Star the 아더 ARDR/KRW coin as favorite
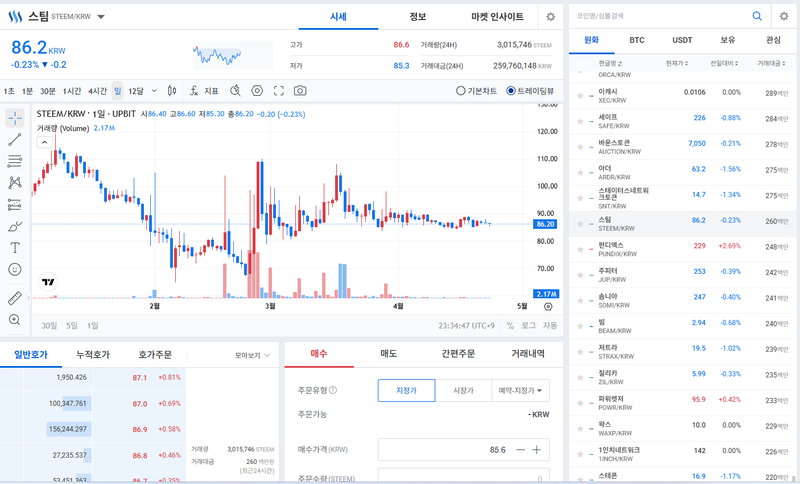Image resolution: width=800 pixels, height=484 pixels. [580, 173]
